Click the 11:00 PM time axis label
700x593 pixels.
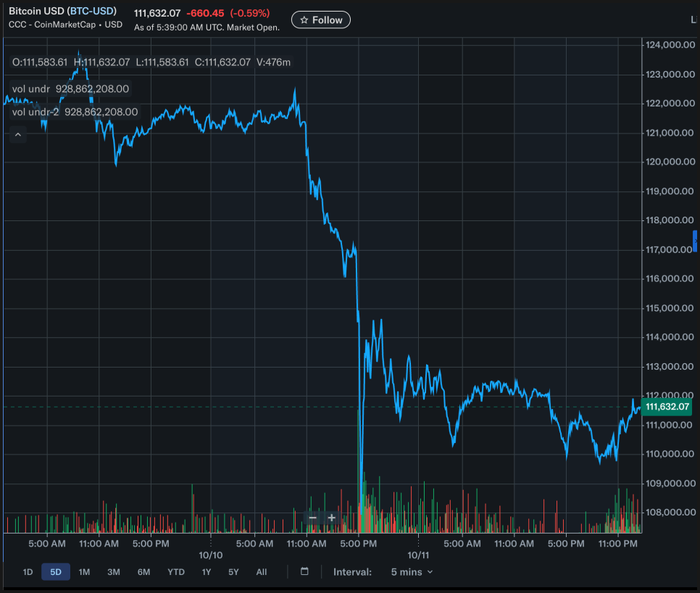tap(618, 544)
